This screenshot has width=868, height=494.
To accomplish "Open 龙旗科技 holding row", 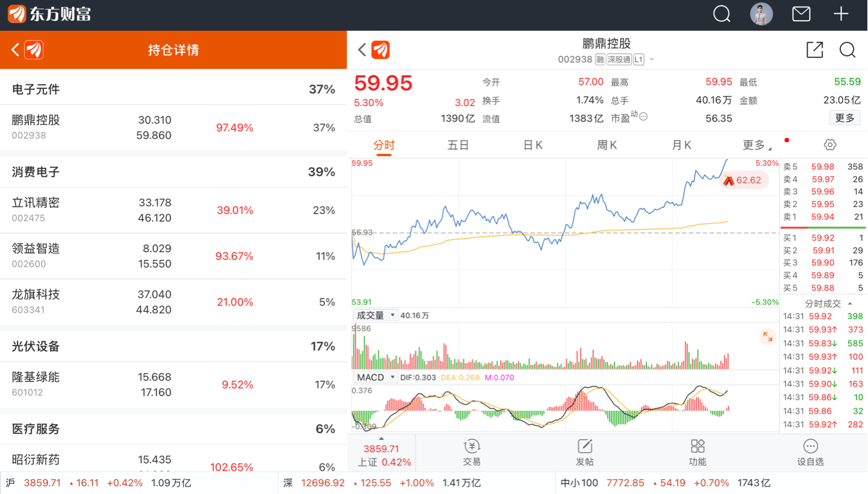I will click(174, 302).
